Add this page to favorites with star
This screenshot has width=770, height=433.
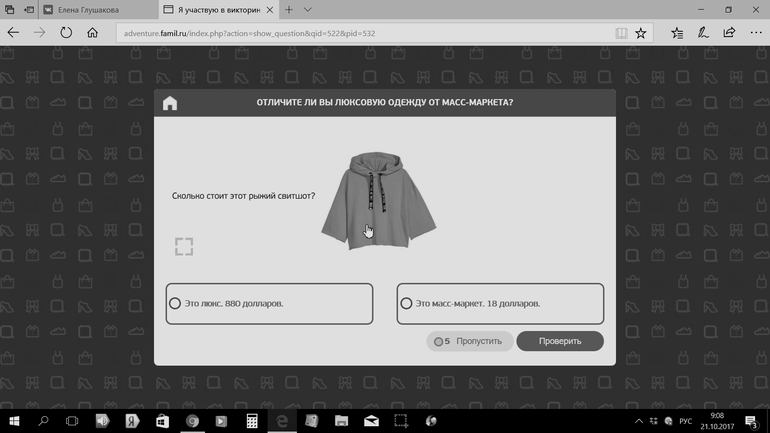point(641,33)
